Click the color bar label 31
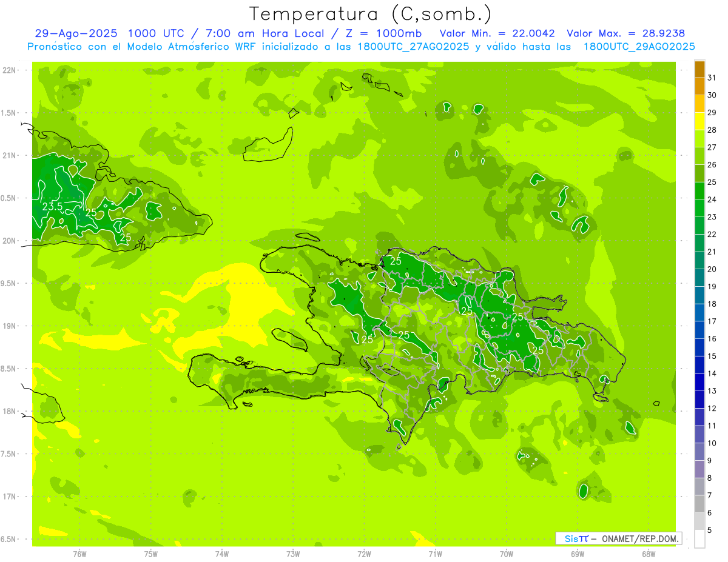This screenshot has height=562, width=728. click(712, 78)
